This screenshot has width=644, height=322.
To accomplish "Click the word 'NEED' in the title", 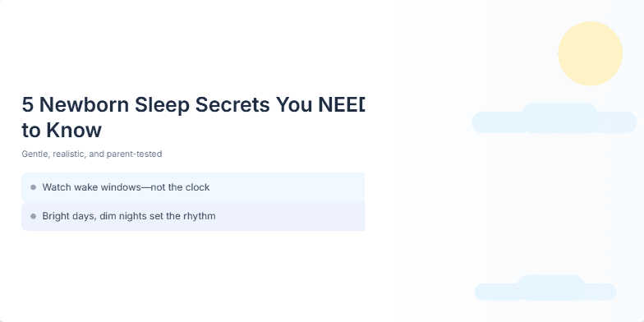I will tap(342, 105).
